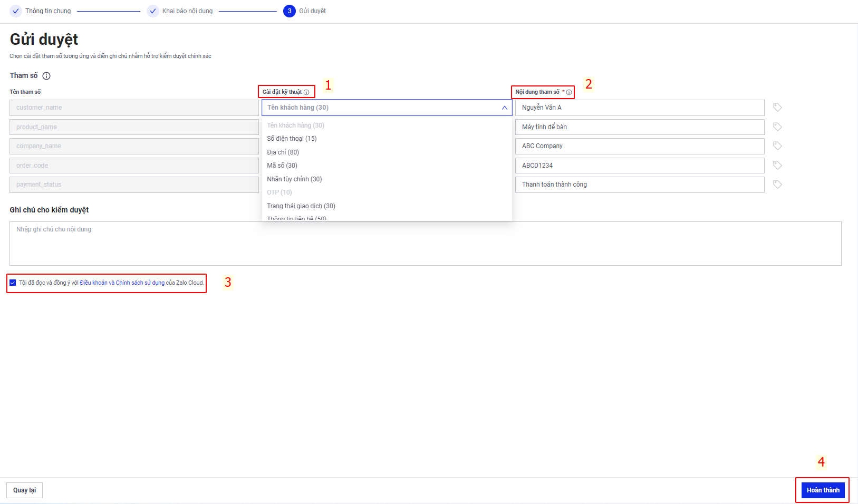Click the company_name parameter field
The image size is (858, 504).
(x=134, y=146)
